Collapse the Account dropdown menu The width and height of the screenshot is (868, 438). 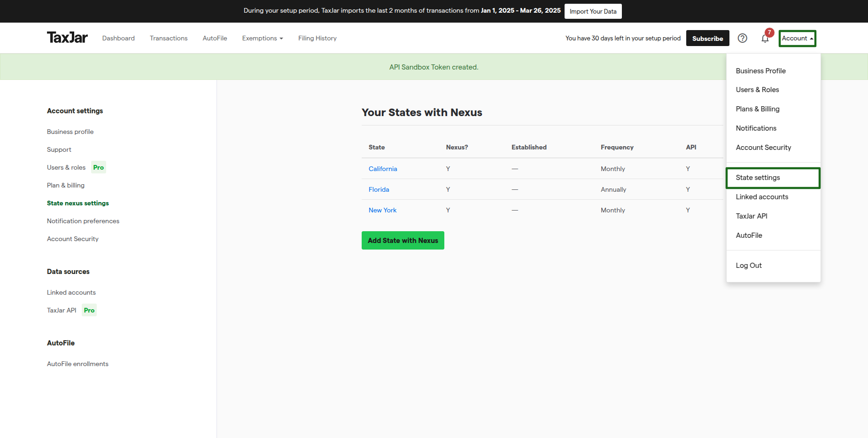798,38
